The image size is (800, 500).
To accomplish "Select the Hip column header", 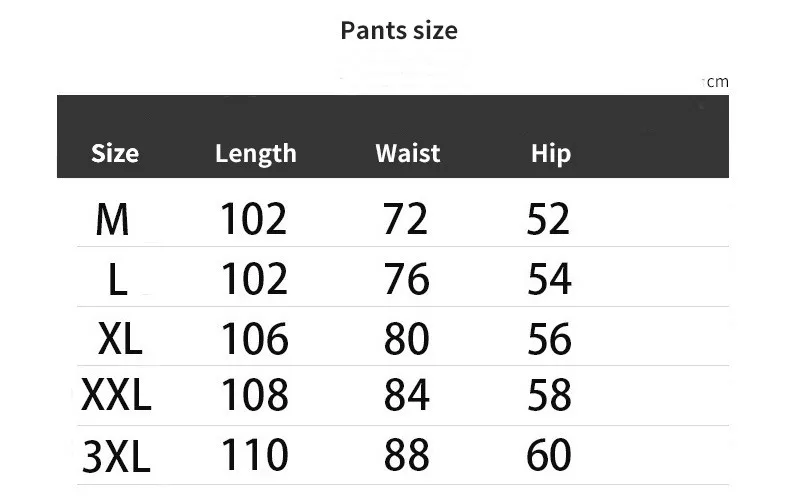I will coord(551,154).
